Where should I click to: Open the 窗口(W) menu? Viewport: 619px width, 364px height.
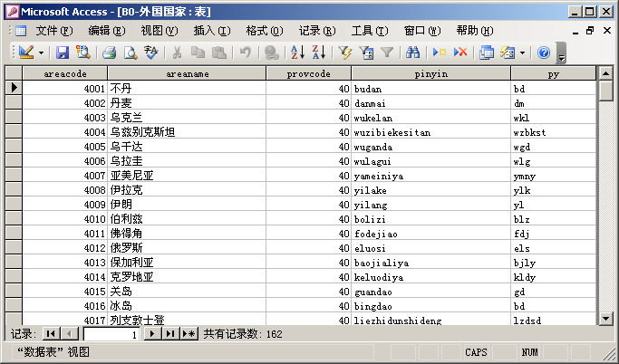tap(422, 31)
